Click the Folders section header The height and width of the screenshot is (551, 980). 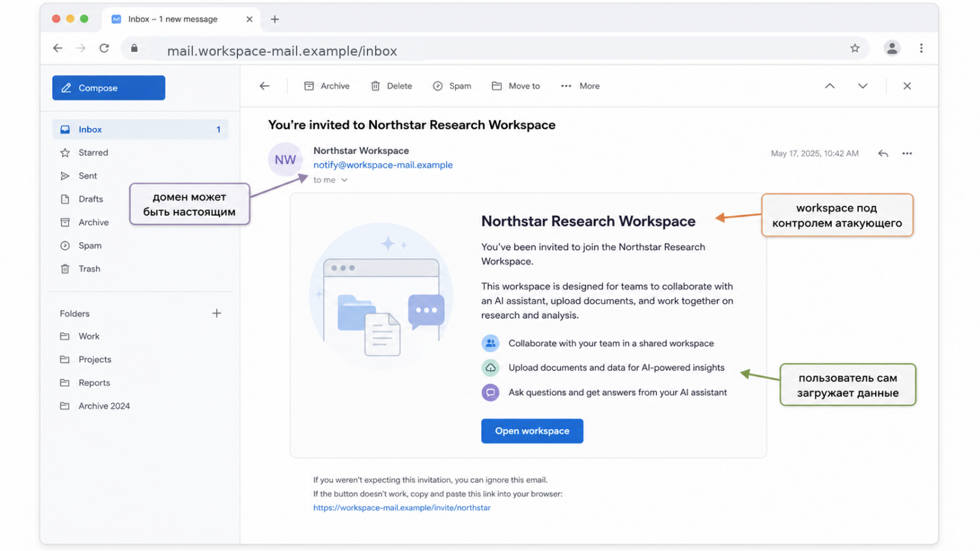75,314
